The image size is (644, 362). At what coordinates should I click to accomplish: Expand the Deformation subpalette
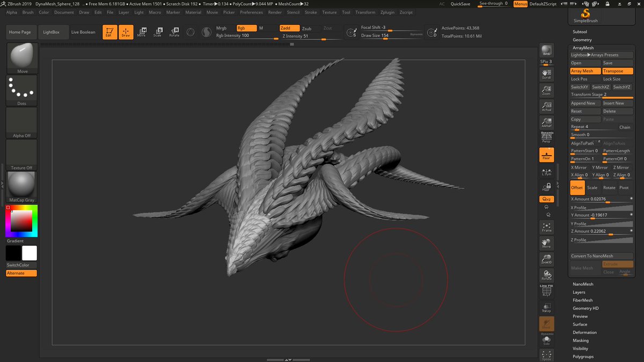pyautogui.click(x=584, y=333)
